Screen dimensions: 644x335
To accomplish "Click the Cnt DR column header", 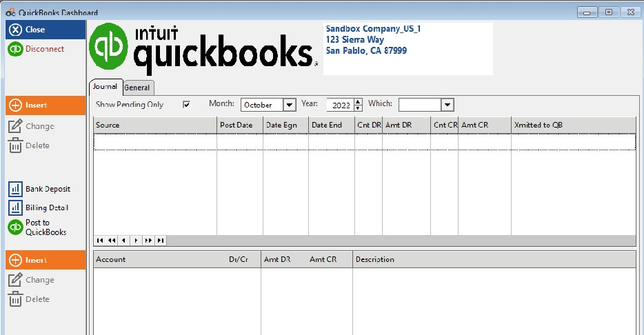I will [x=368, y=125].
